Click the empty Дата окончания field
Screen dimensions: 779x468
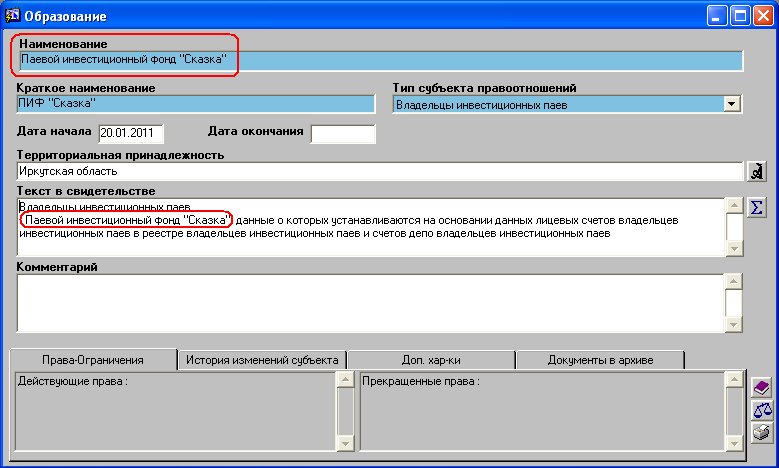point(343,134)
